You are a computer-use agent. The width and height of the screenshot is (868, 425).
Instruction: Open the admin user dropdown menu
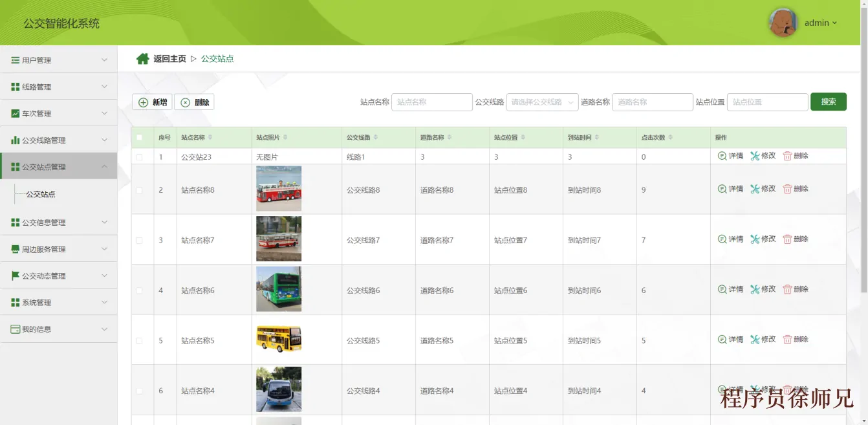pos(820,23)
